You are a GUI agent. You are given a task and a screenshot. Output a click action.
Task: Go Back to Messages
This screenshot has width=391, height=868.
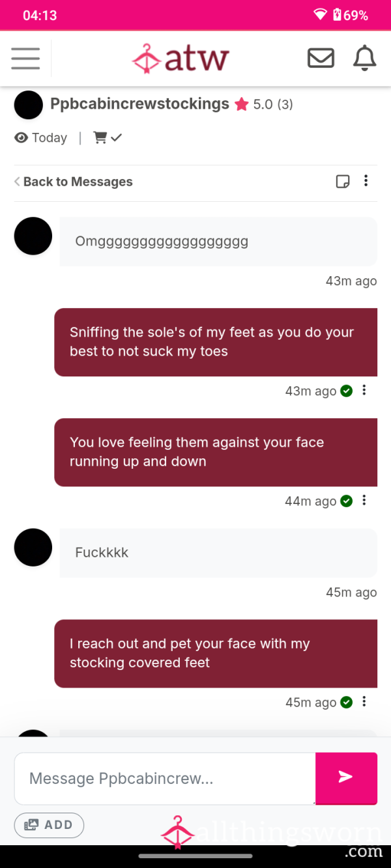pyautogui.click(x=73, y=182)
